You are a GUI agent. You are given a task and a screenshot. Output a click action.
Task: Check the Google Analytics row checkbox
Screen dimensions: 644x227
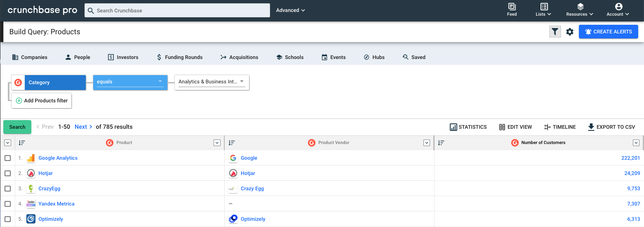pyautogui.click(x=7, y=158)
